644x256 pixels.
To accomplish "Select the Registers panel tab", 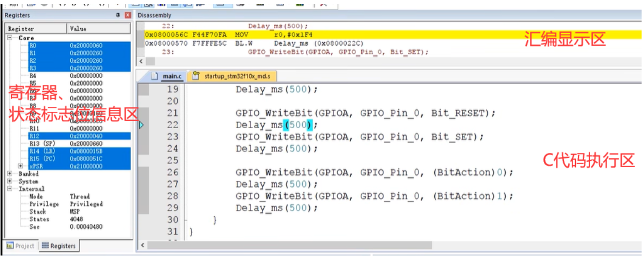I will click(x=59, y=246).
